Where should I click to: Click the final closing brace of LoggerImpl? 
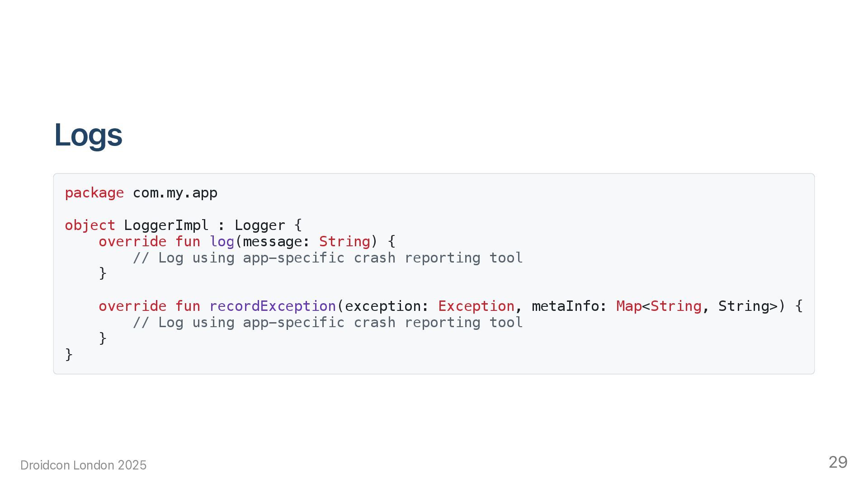(x=69, y=354)
